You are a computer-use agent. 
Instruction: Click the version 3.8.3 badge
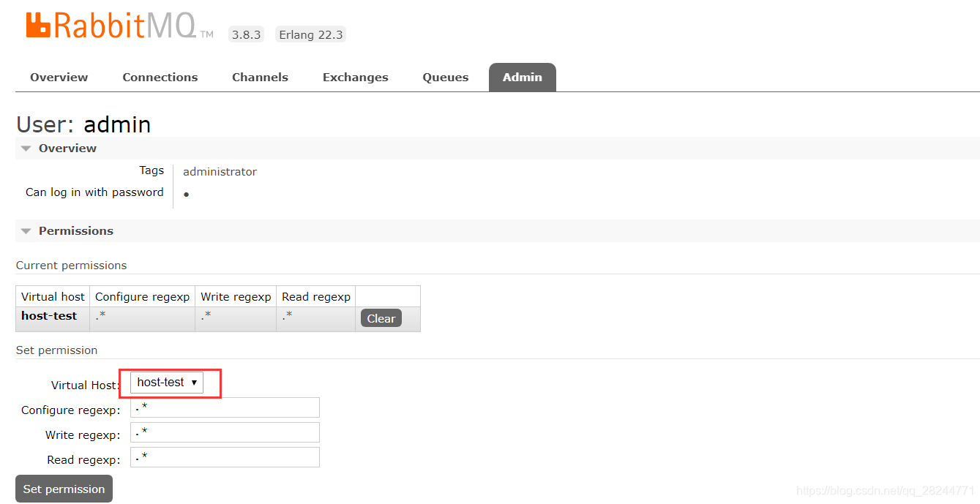(x=247, y=34)
